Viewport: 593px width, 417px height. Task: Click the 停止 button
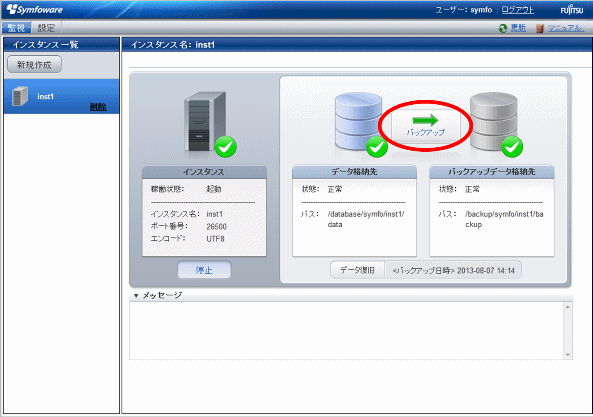click(x=204, y=270)
